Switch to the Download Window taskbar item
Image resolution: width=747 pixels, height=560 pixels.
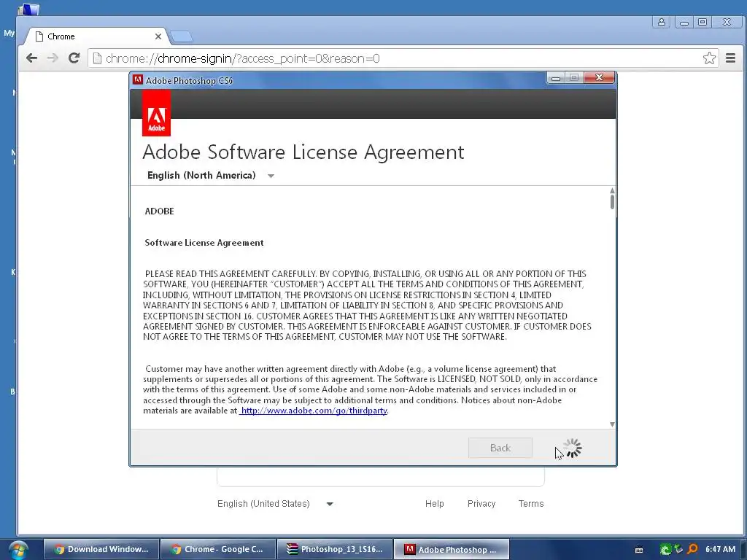tap(101, 549)
